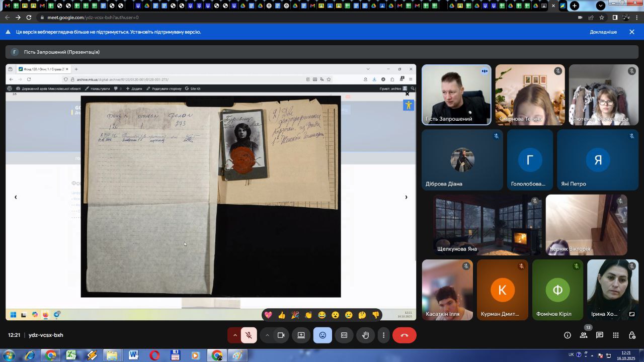Open the three-dot more options menu
The image size is (644, 362).
(384, 335)
